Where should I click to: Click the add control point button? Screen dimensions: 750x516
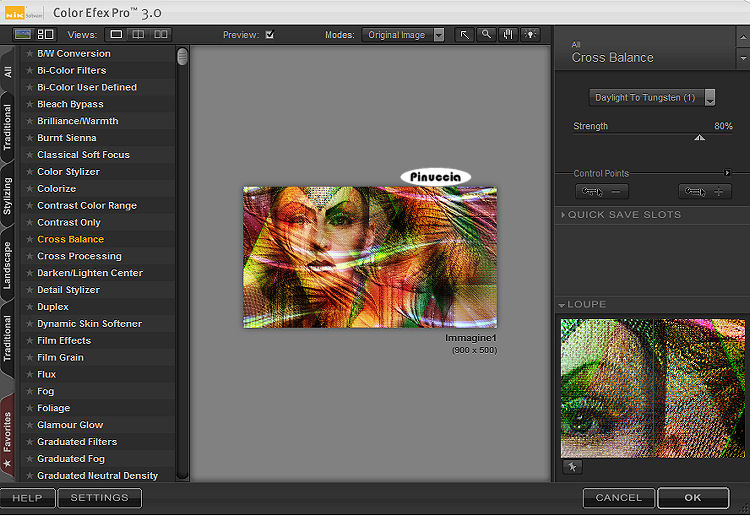coord(704,191)
